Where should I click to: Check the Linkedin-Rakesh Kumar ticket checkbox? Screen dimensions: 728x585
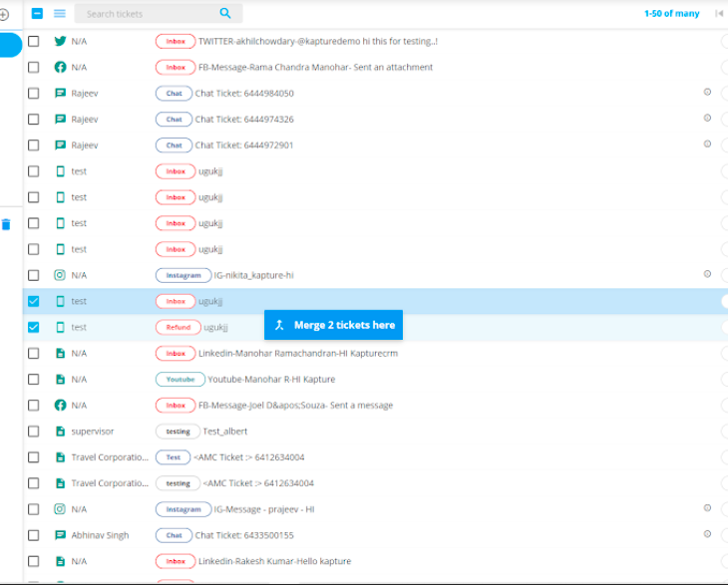click(x=34, y=561)
